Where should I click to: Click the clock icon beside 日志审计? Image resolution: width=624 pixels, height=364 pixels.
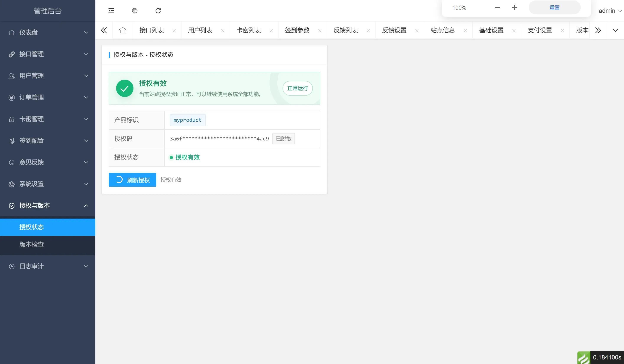click(11, 266)
